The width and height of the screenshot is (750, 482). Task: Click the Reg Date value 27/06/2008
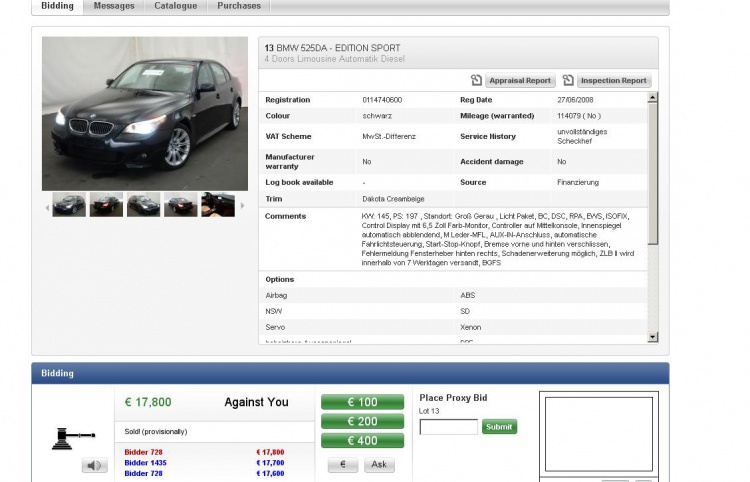coord(575,100)
